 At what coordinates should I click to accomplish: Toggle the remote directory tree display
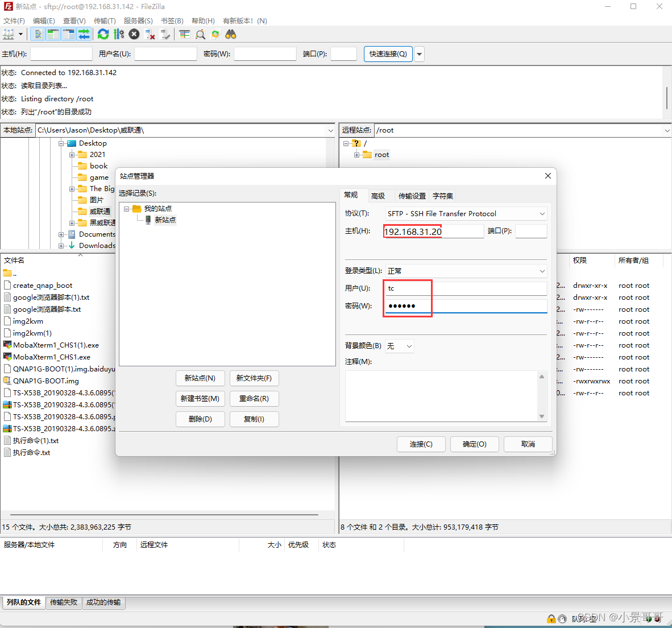pos(69,34)
